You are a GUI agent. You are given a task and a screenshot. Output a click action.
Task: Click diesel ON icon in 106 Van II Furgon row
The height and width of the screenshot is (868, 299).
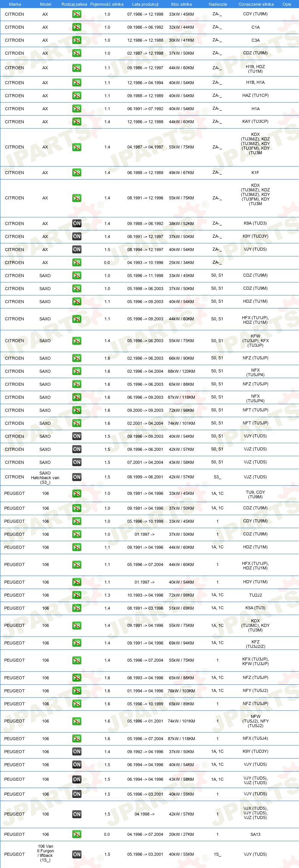[77, 854]
